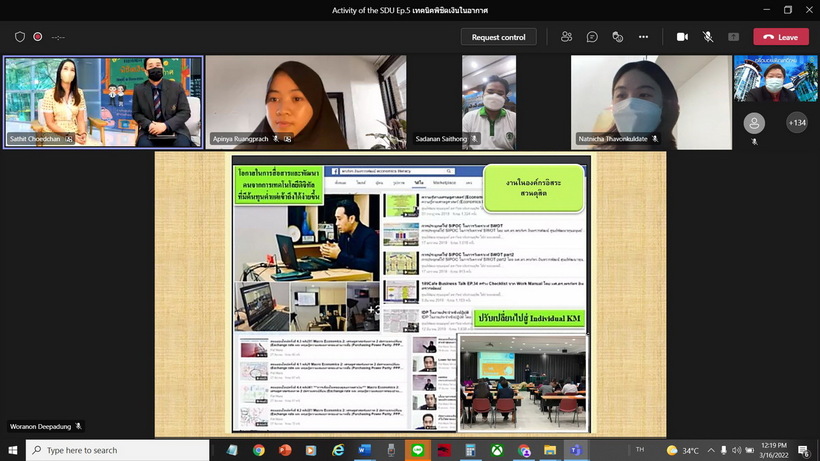The width and height of the screenshot is (820, 461).
Task: Open the reactions menu icon
Action: 618,37
